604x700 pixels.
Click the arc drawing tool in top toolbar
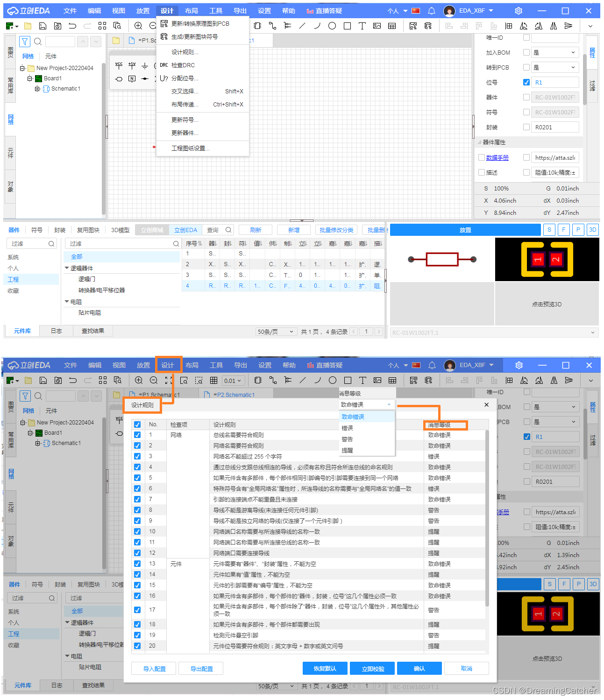(317, 26)
